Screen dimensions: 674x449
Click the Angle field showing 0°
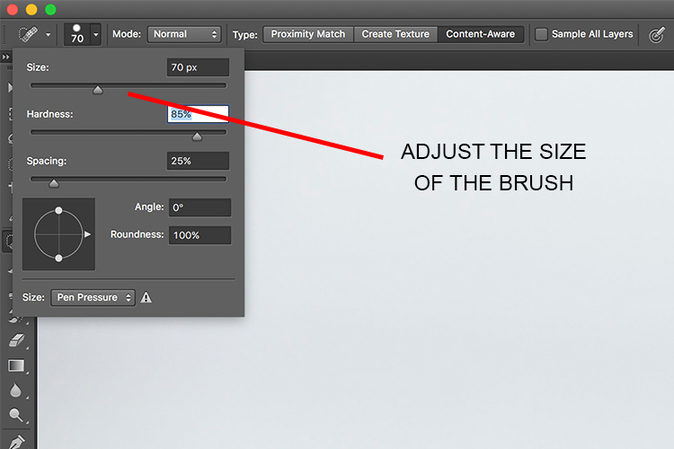(x=200, y=208)
